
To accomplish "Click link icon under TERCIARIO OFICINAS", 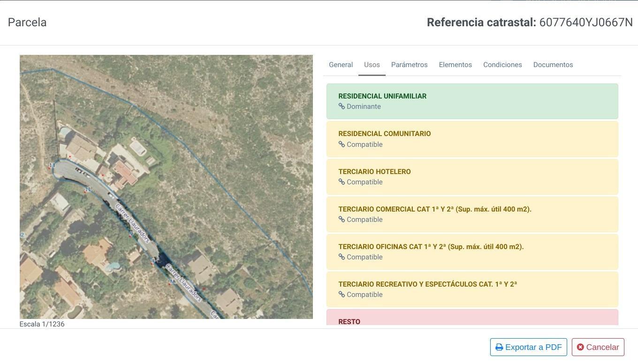I will point(342,257).
